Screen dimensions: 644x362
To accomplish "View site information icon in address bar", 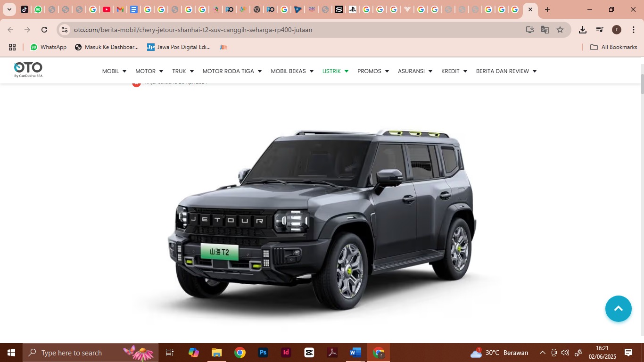I will pyautogui.click(x=65, y=30).
